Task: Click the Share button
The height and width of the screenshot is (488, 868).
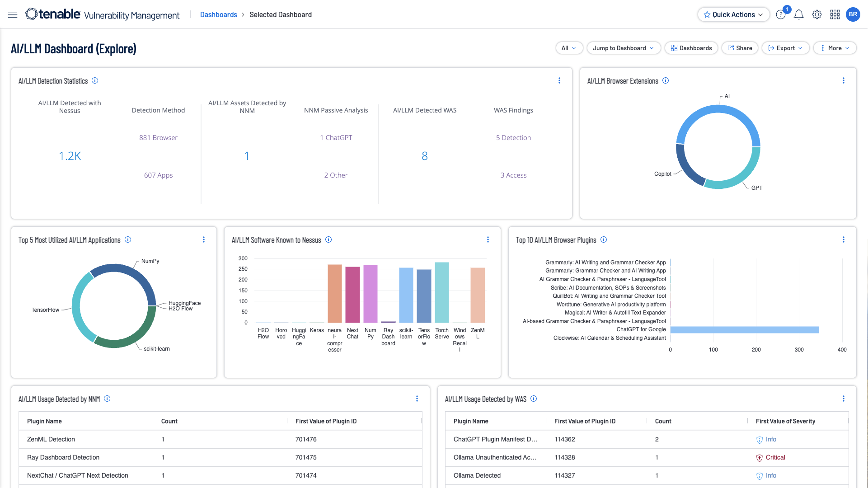Action: pos(740,48)
